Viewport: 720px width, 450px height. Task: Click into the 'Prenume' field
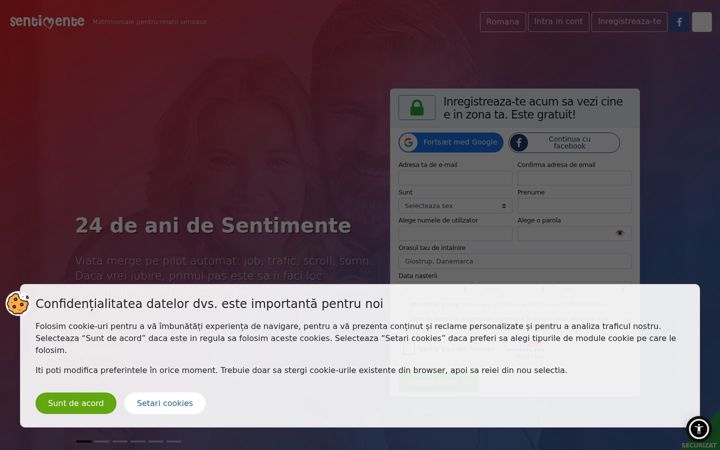(574, 206)
